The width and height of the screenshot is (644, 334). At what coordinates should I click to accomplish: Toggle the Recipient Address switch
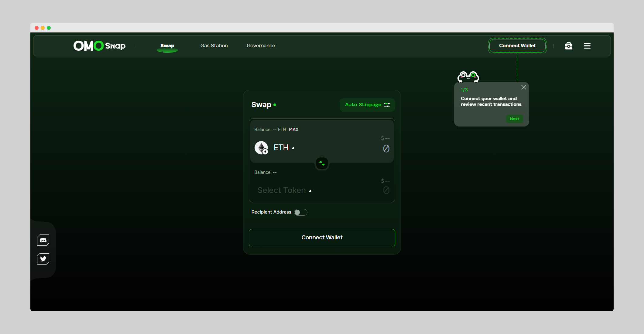[301, 212]
